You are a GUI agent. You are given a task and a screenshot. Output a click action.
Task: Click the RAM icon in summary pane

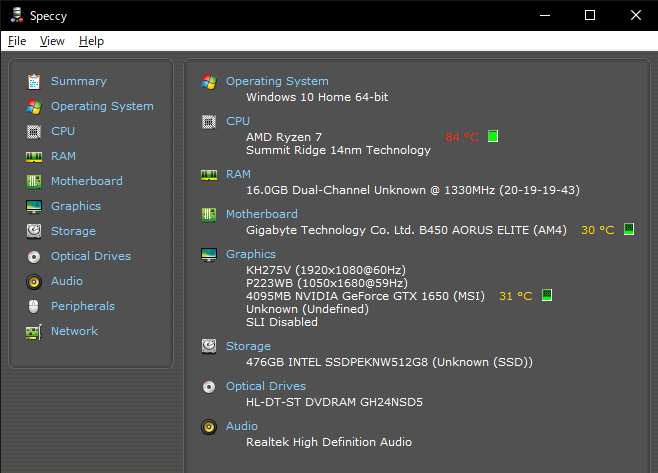[209, 175]
